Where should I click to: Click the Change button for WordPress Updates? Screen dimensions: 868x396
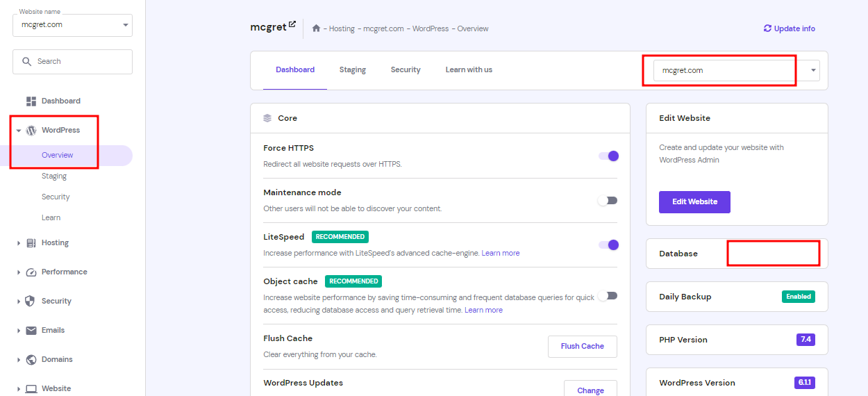point(590,390)
